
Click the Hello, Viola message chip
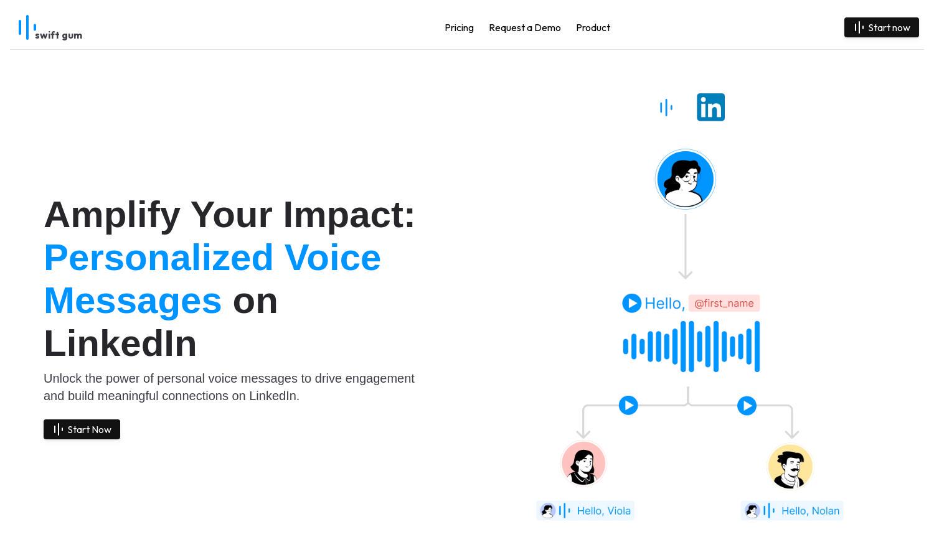[585, 511]
